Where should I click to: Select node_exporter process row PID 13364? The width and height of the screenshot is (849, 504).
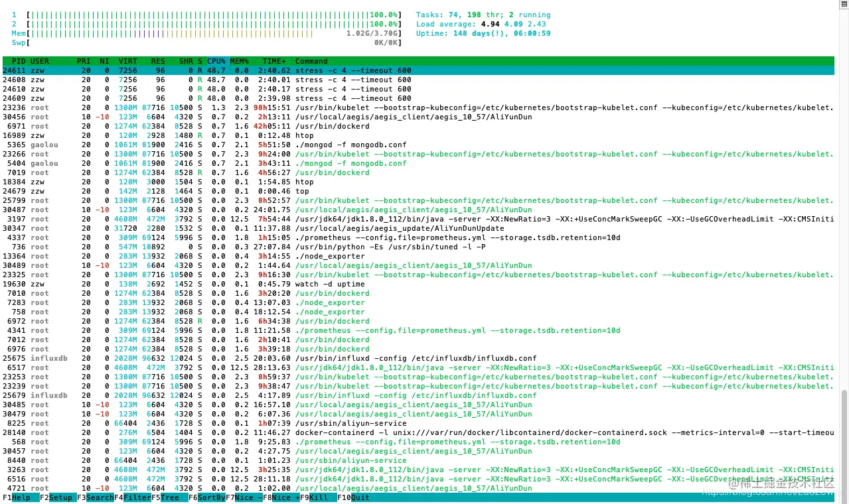(x=418, y=256)
